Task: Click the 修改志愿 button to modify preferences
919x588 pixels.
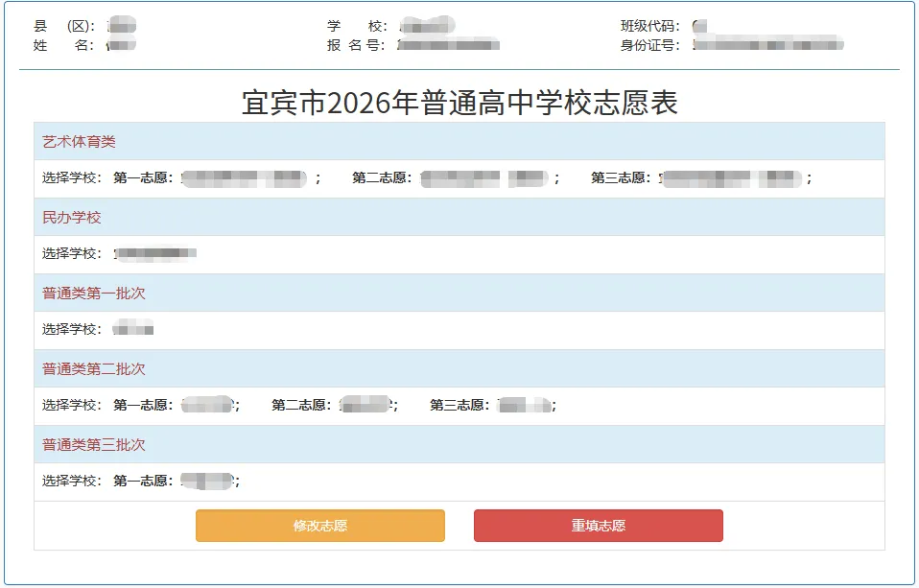Action: coord(319,526)
